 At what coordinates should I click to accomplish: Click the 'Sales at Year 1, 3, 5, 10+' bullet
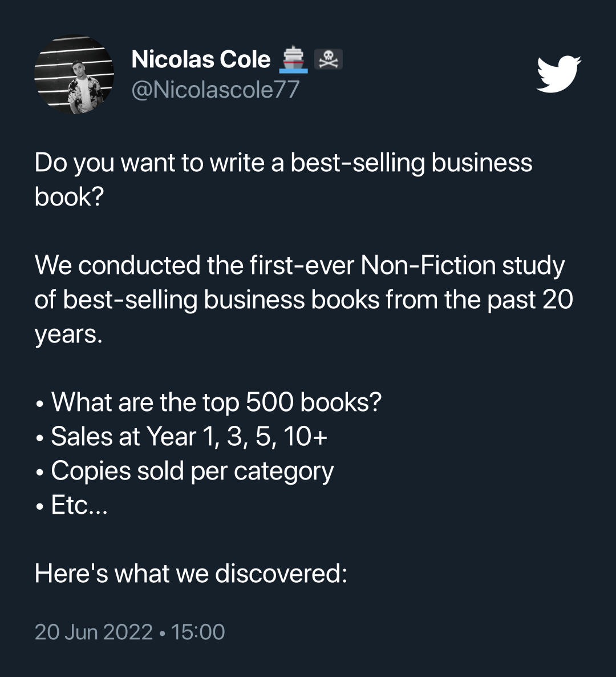pos(189,437)
